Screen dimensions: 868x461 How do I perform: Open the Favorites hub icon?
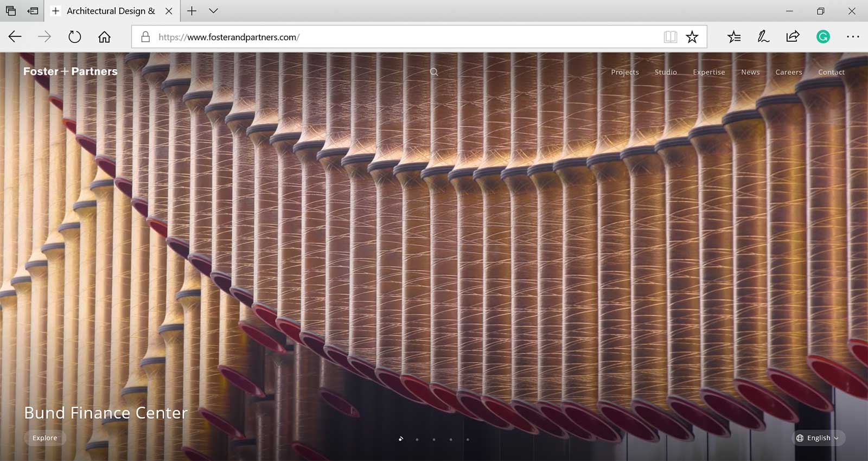[734, 37]
